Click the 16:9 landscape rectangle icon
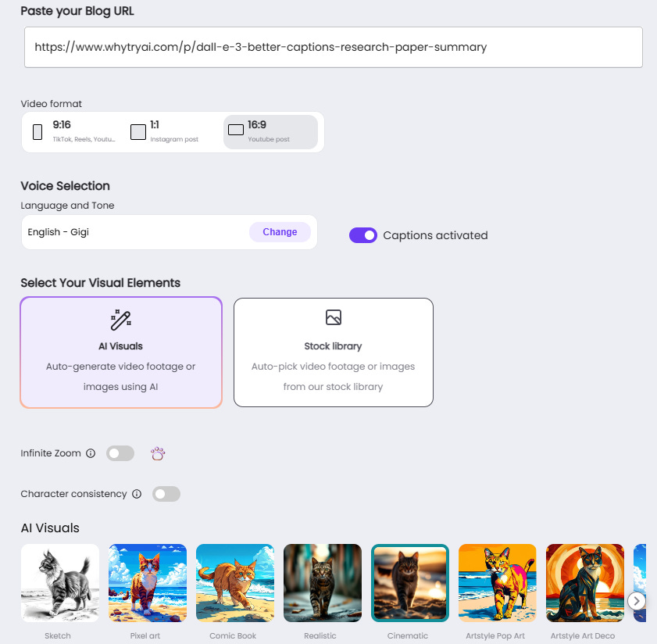 (x=235, y=130)
